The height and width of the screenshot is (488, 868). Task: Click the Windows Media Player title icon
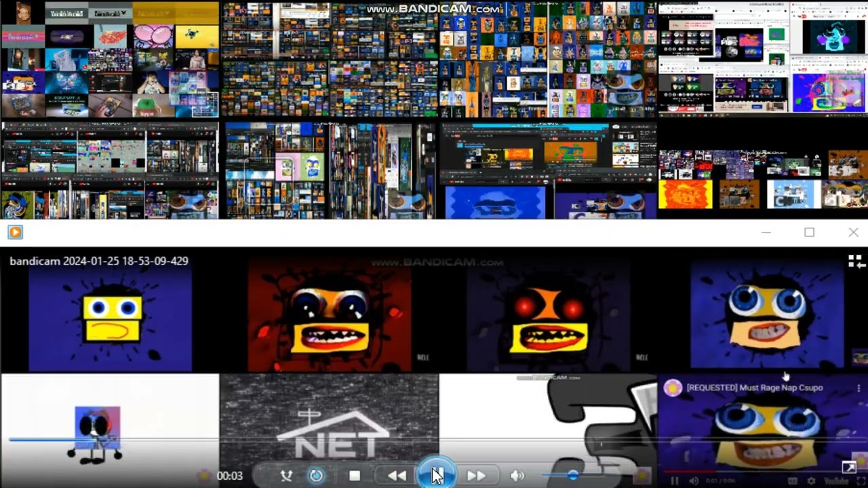15,232
